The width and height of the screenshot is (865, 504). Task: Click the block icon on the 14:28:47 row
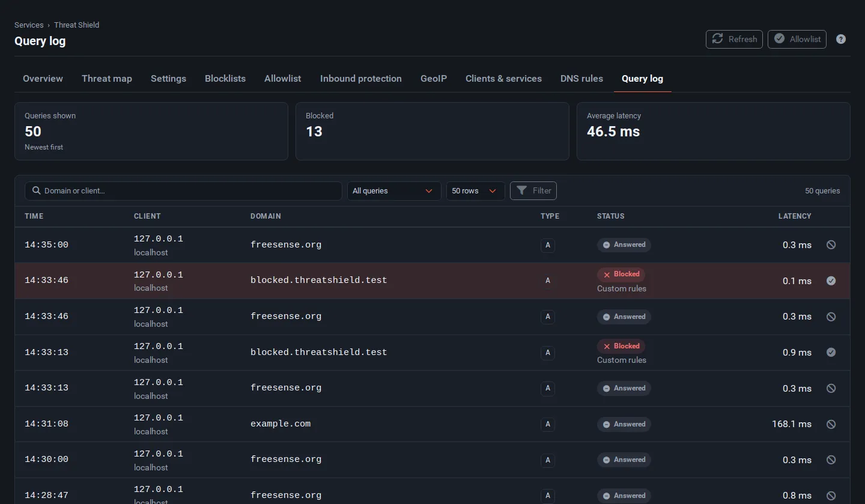click(x=831, y=496)
